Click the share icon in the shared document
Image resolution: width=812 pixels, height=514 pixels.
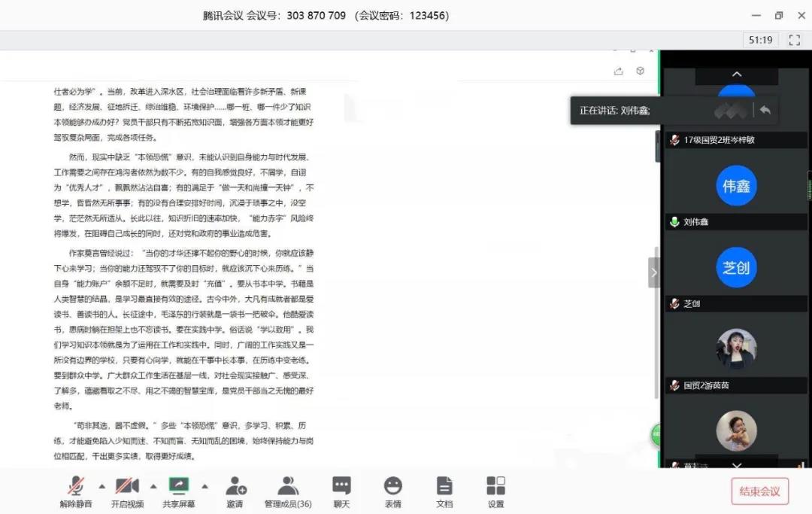point(618,71)
